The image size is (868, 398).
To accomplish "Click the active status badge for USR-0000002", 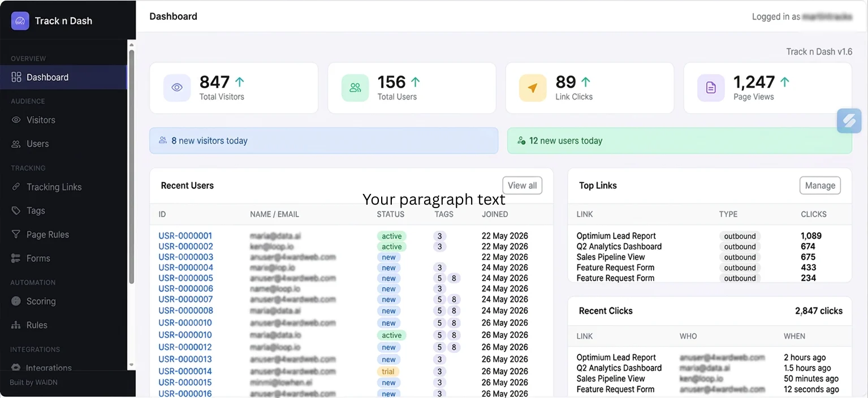I will click(x=392, y=246).
